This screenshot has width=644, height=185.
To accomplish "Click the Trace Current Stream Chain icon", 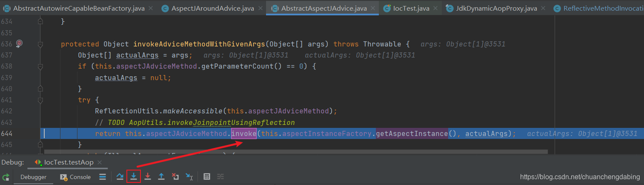I will tap(220, 176).
